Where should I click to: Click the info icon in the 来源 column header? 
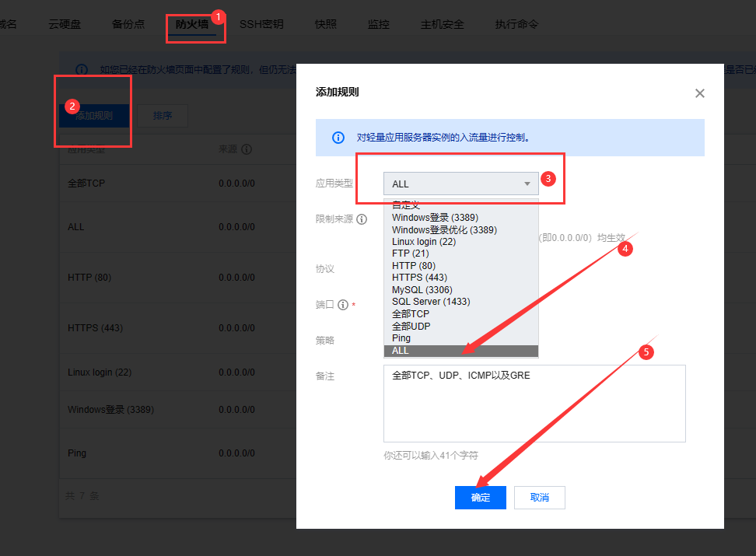pos(248,149)
